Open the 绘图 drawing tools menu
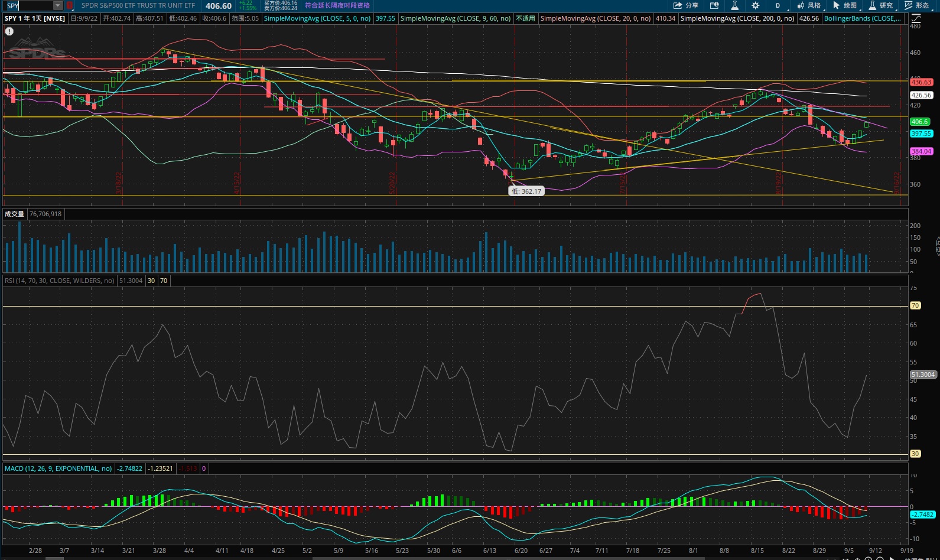This screenshot has width=940, height=560. [845, 5]
